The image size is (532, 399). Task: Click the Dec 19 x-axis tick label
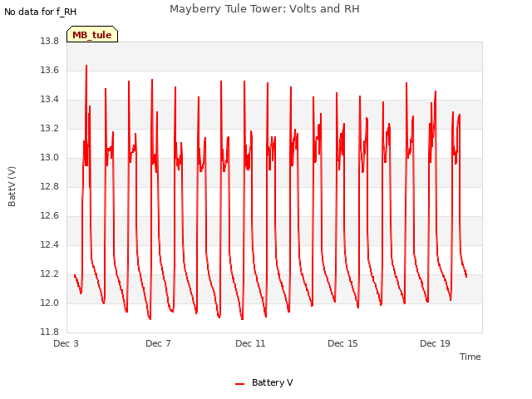click(435, 343)
